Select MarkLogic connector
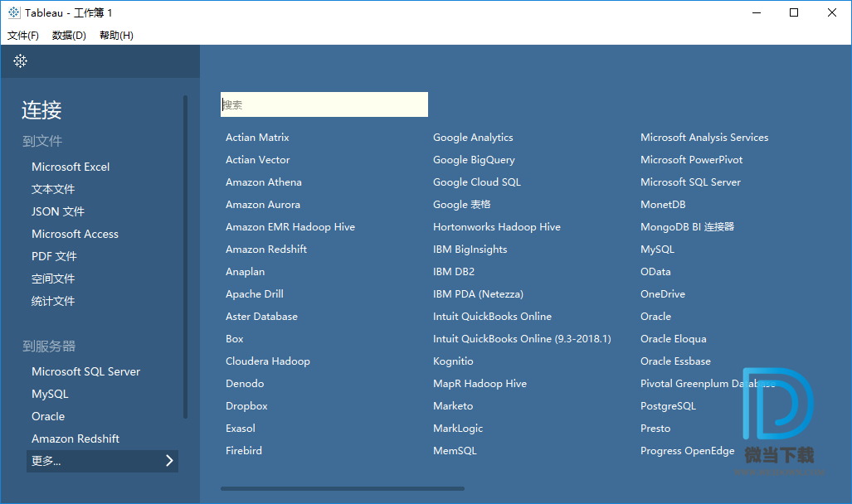Image resolution: width=852 pixels, height=504 pixels. (x=458, y=428)
